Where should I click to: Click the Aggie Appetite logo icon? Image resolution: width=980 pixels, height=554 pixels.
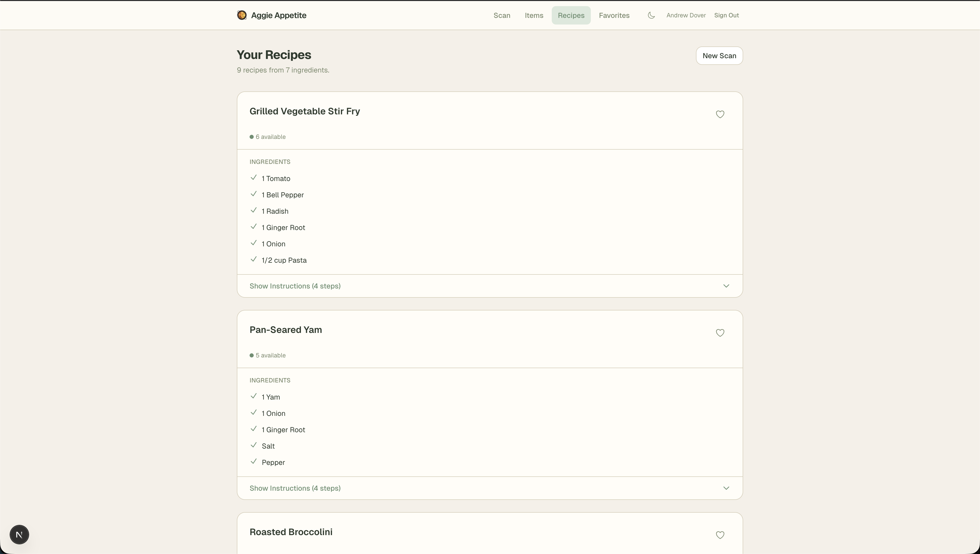[242, 15]
